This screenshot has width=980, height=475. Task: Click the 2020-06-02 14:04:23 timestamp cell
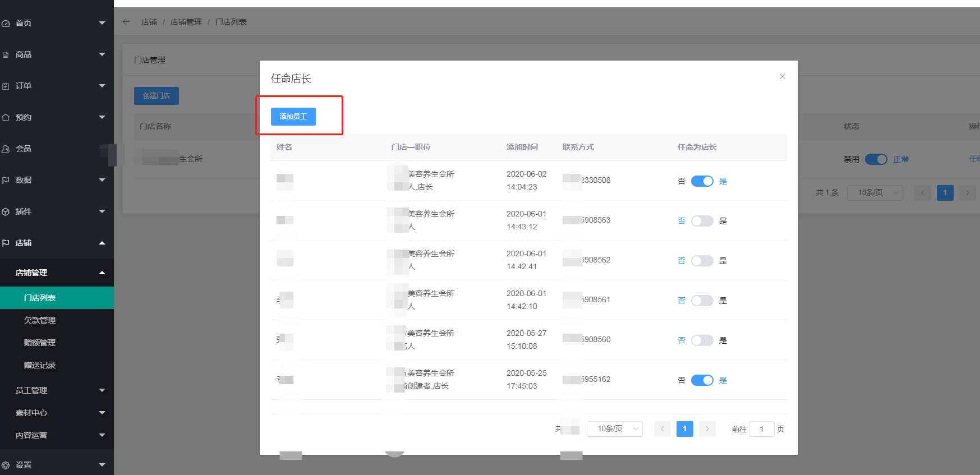526,181
